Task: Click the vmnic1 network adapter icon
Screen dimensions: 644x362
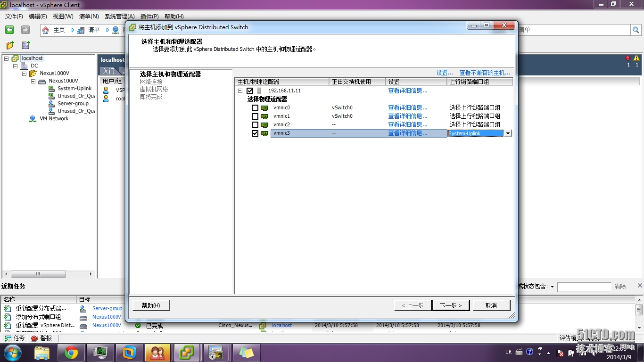Action: click(264, 116)
